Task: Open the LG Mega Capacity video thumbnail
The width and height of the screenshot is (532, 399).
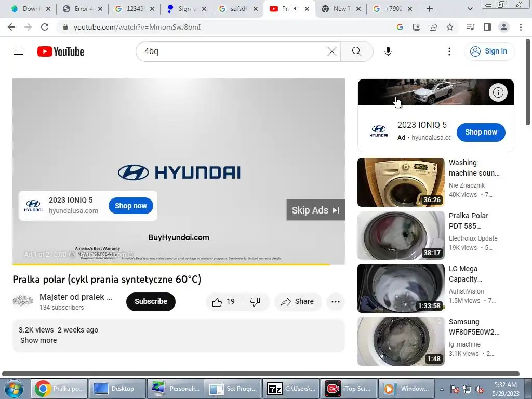Action: 401,288
